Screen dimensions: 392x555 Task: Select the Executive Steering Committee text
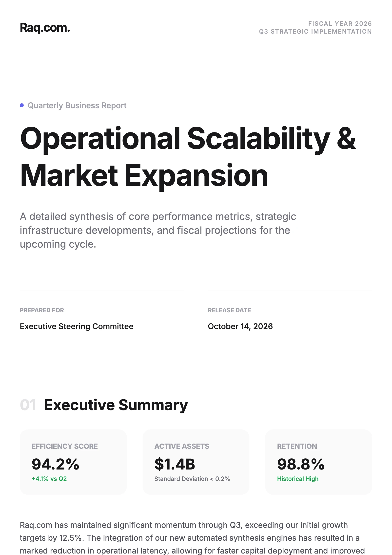(77, 326)
